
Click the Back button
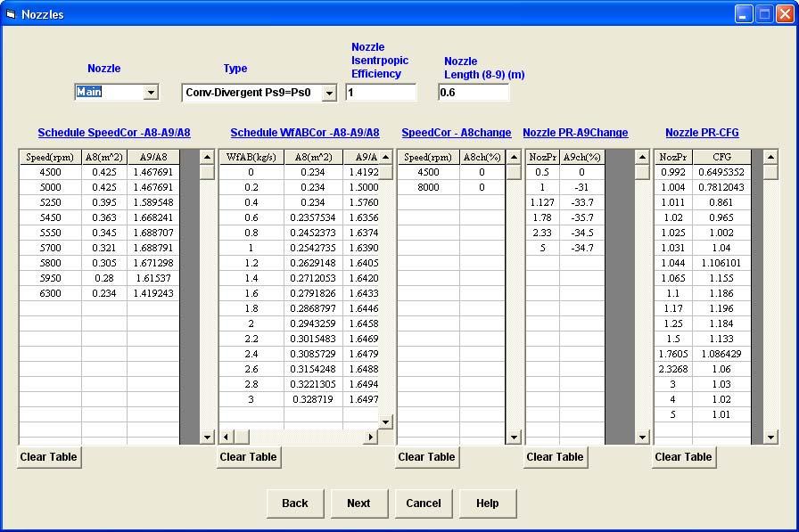(x=295, y=503)
